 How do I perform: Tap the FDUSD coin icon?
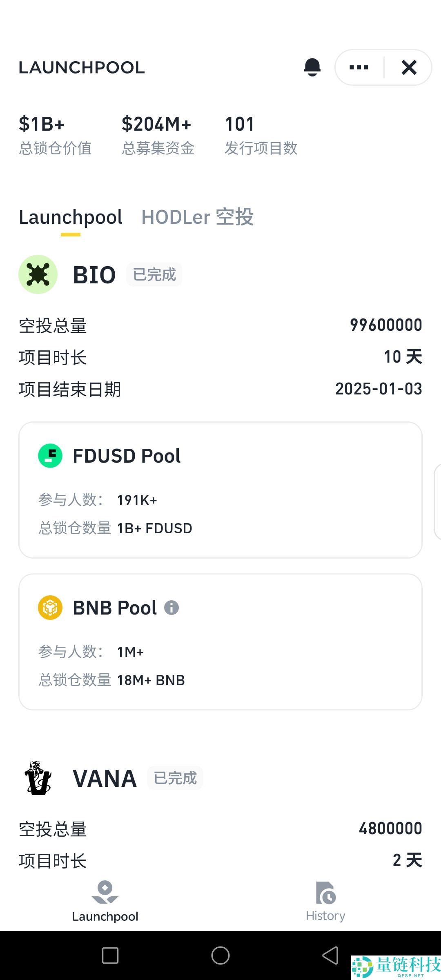click(50, 456)
